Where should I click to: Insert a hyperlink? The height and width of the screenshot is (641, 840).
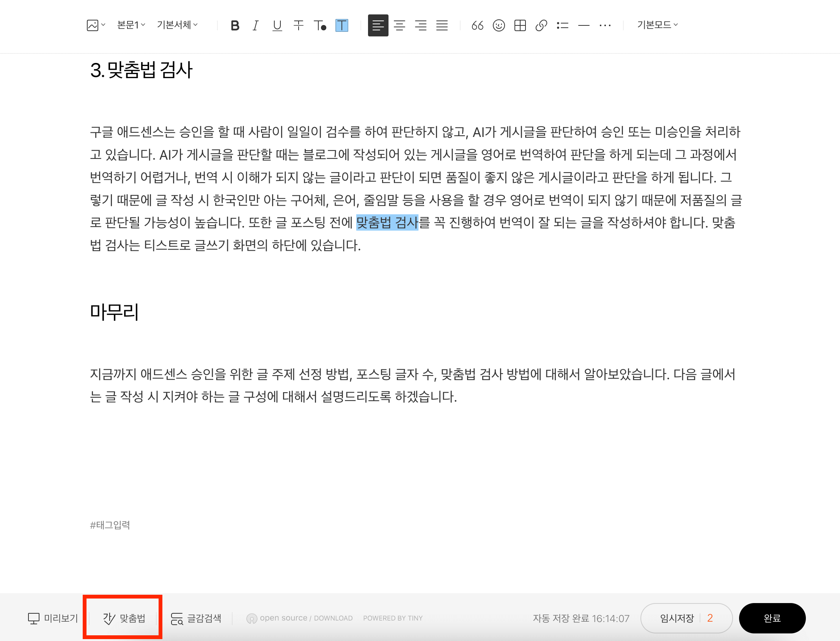[541, 25]
